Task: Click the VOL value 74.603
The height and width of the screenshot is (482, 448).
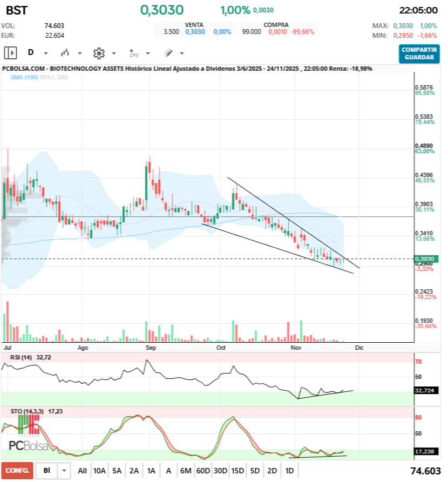Action: point(54,26)
